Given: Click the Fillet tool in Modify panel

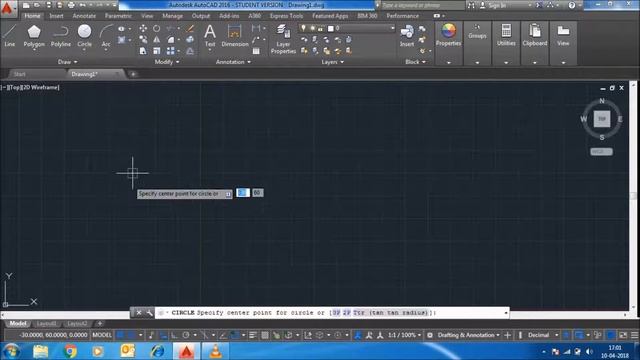Looking at the screenshot, I should pos(171,40).
